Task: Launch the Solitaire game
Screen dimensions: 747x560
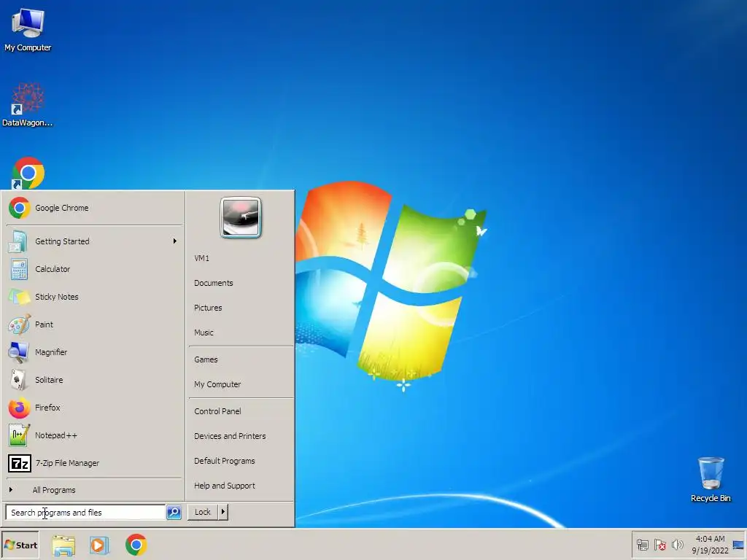Action: pos(94,380)
